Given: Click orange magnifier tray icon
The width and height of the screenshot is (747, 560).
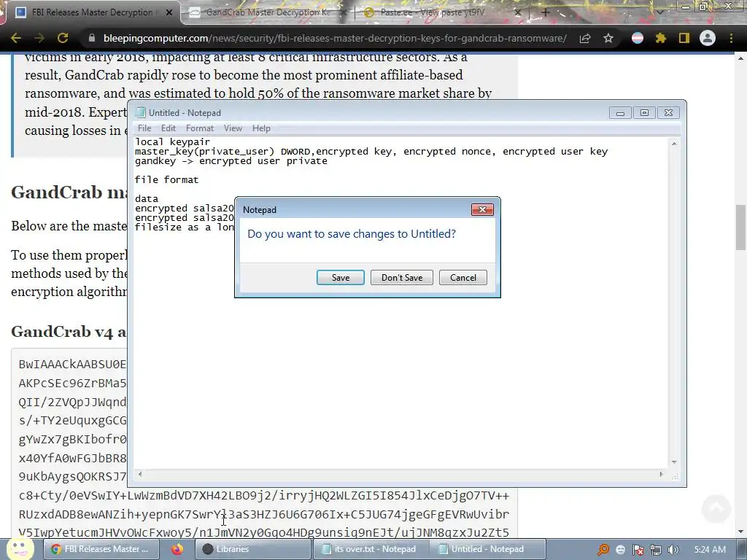Looking at the screenshot, I should [603, 550].
